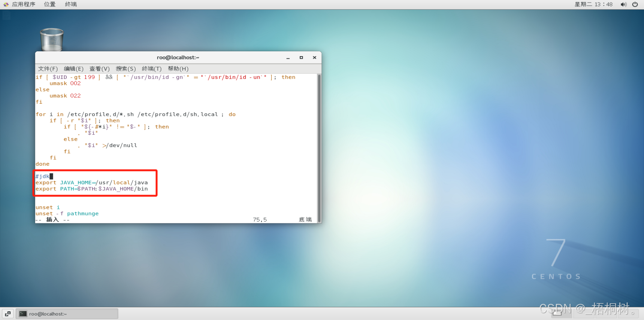Click the volume speaker icon

click(x=623, y=4)
